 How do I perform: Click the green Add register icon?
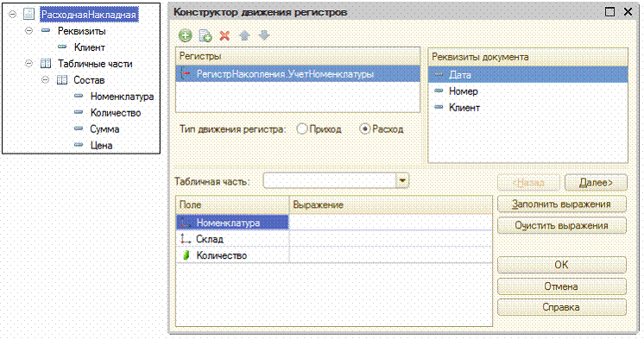coord(186,35)
